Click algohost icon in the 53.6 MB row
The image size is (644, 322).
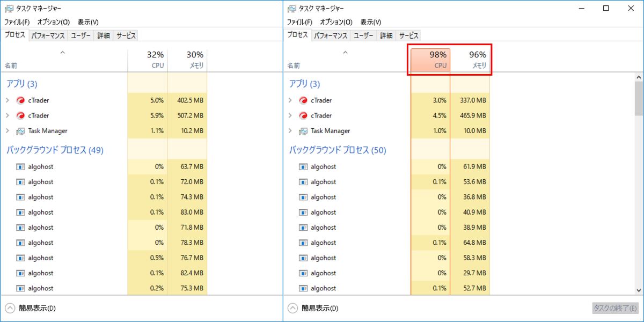pos(303,182)
